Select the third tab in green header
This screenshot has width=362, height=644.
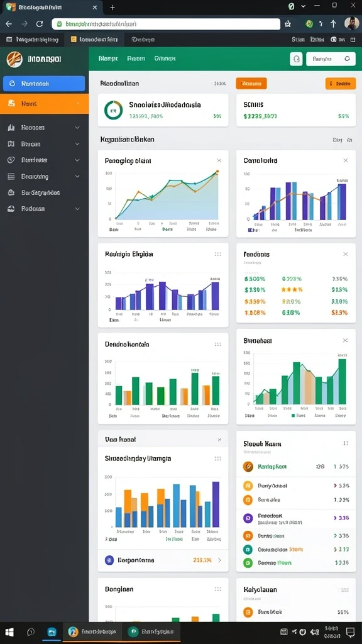coord(165,58)
